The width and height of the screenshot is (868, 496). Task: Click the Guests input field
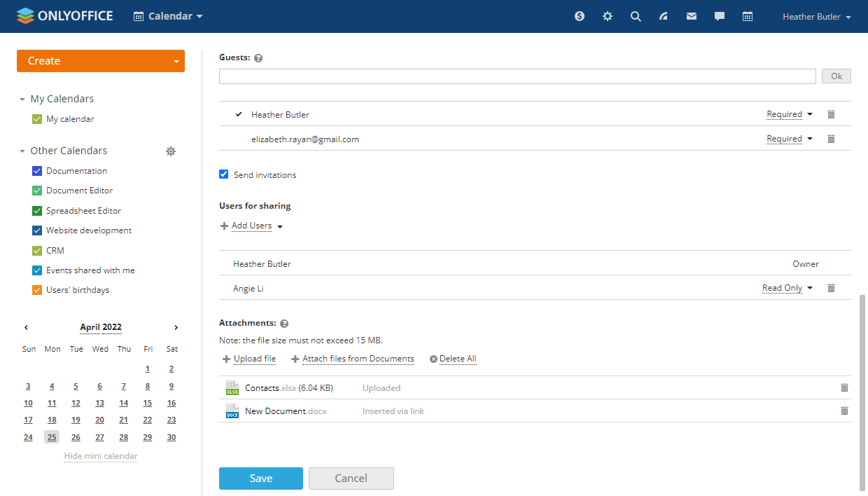tap(517, 76)
